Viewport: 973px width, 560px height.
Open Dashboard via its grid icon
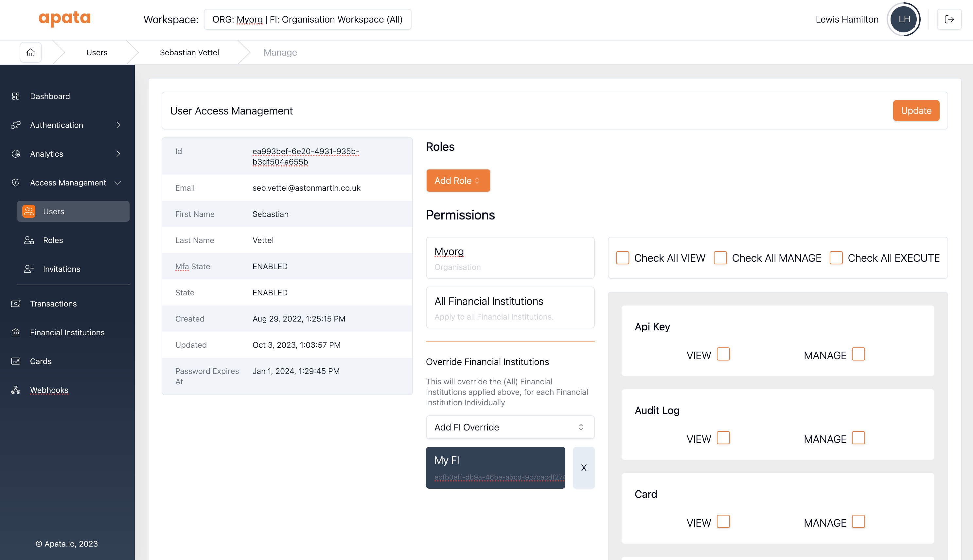tap(16, 96)
